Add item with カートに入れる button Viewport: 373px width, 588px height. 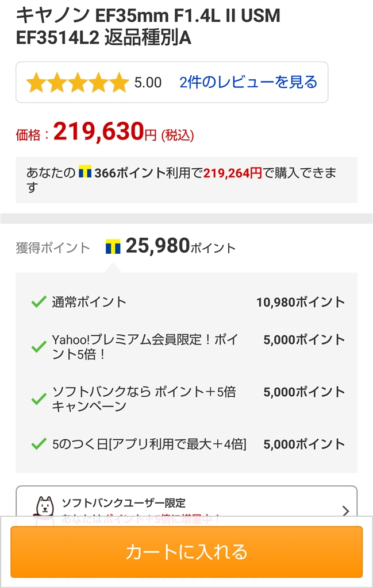click(186, 552)
